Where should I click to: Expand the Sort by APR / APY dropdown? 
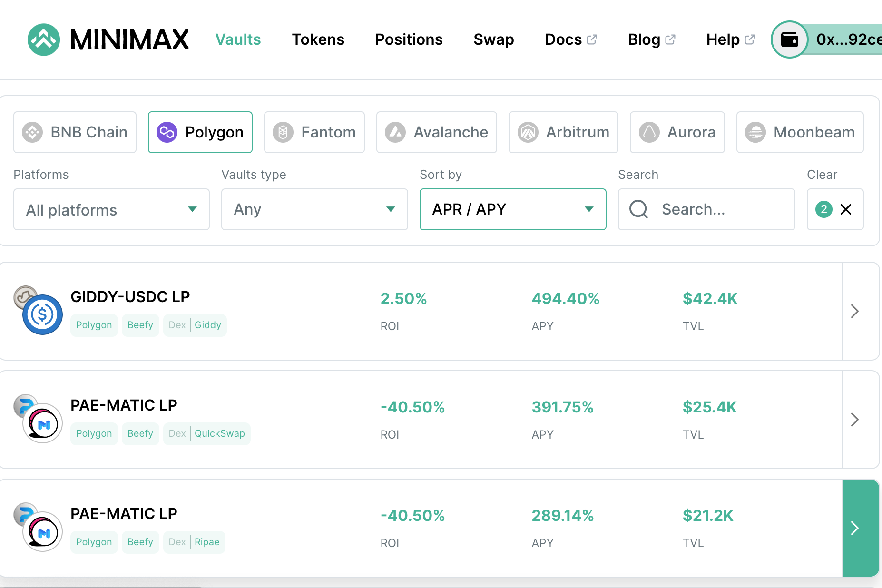tap(513, 209)
